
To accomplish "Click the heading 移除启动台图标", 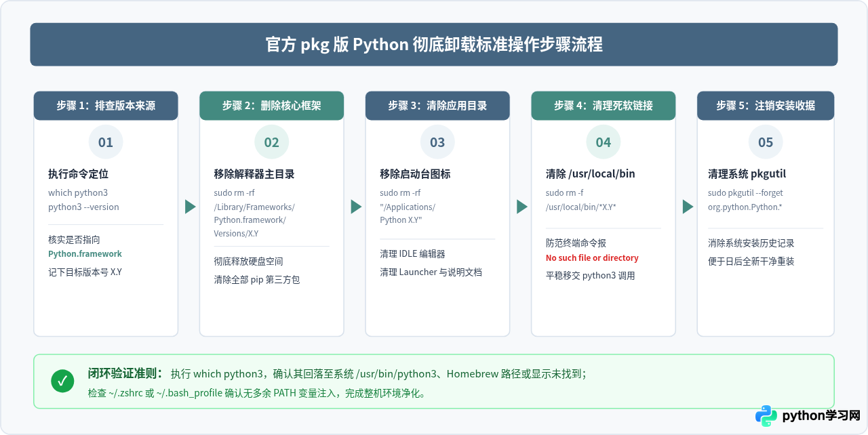I will click(415, 174).
